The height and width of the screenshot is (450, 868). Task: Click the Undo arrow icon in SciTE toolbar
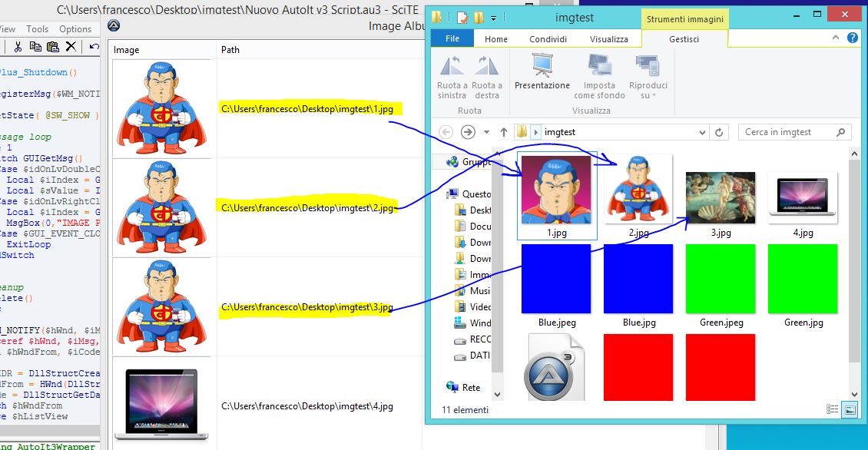coord(94,47)
